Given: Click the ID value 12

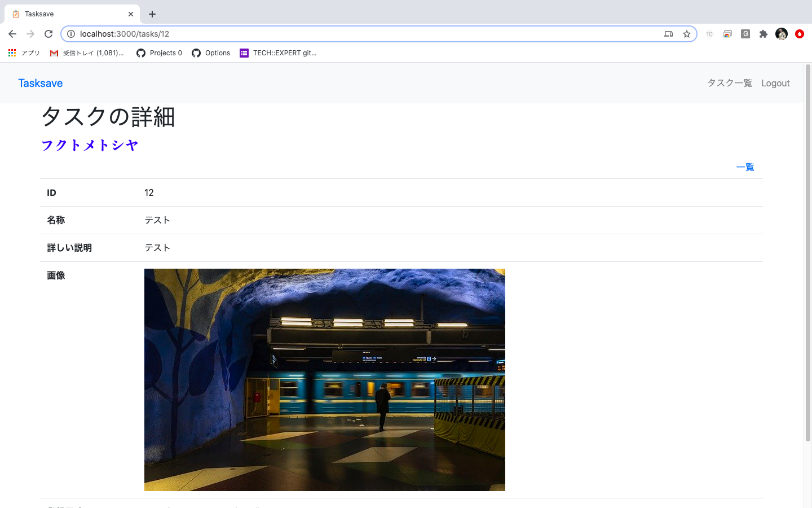Looking at the screenshot, I should [x=149, y=192].
